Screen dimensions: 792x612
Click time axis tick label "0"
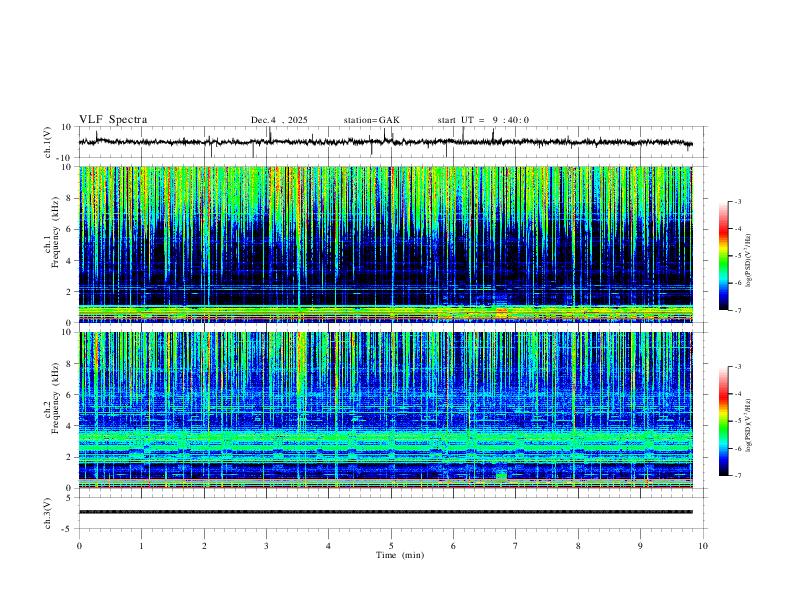[x=79, y=546]
